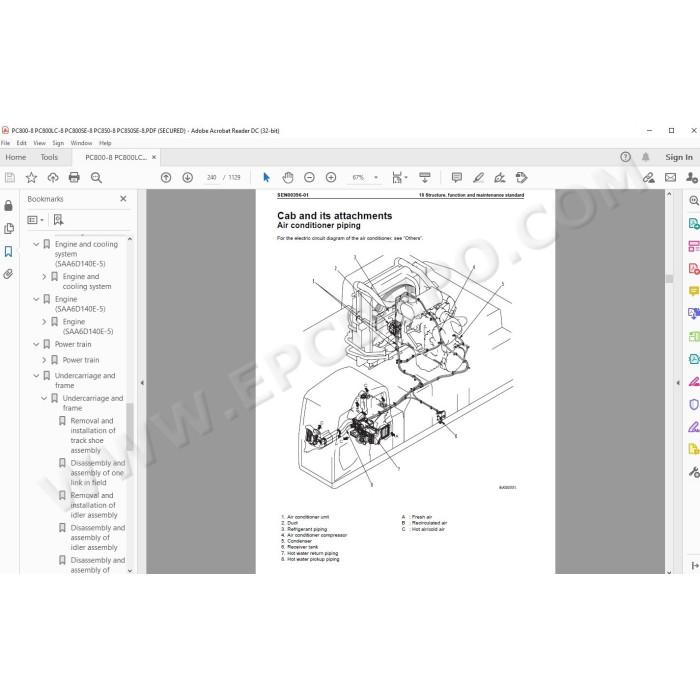
Task: Click the share link icon
Action: 649,178
